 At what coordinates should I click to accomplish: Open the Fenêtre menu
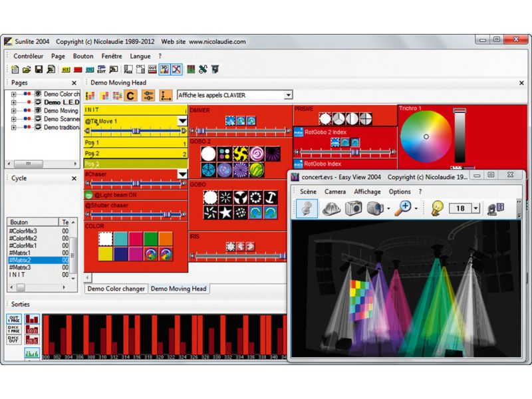tap(112, 56)
